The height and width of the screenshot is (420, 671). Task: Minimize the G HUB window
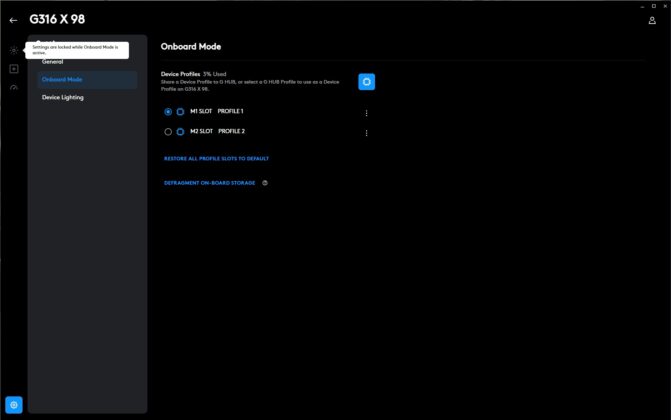[642, 6]
